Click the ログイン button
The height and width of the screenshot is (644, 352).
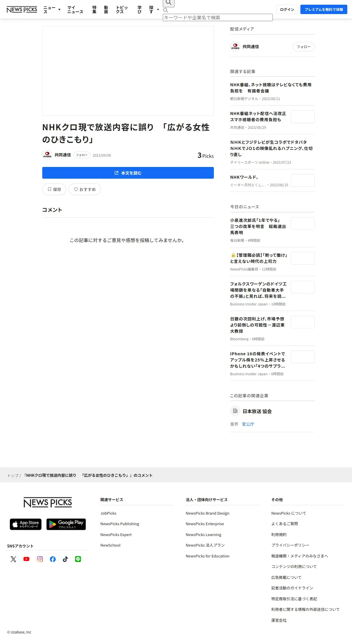[287, 9]
